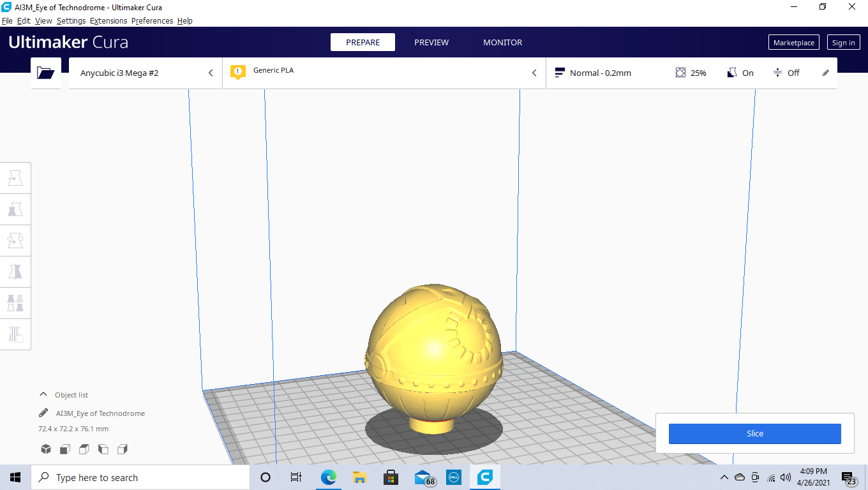Screen dimensions: 868x490
Task: Select the Support Blocker tool
Action: click(x=15, y=334)
